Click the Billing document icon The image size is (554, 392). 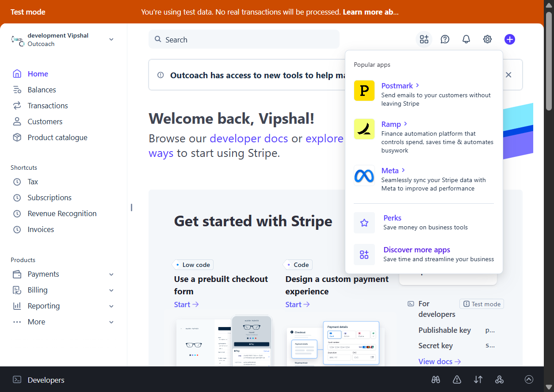(17, 290)
